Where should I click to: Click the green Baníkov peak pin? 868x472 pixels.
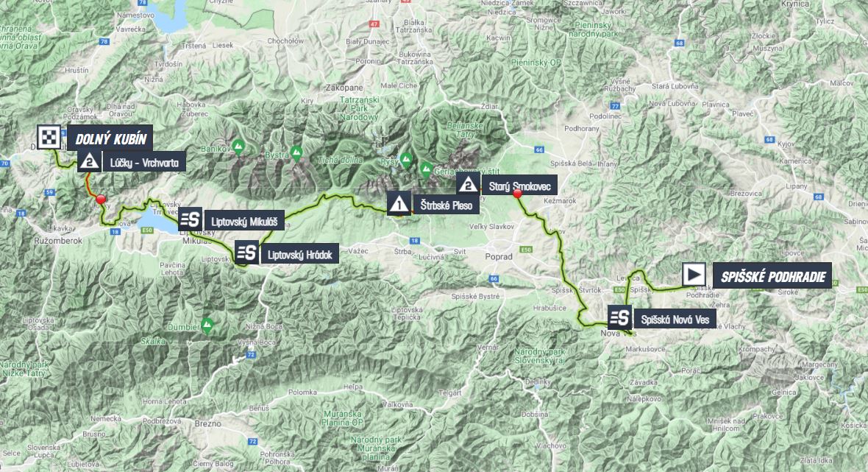(x=238, y=147)
